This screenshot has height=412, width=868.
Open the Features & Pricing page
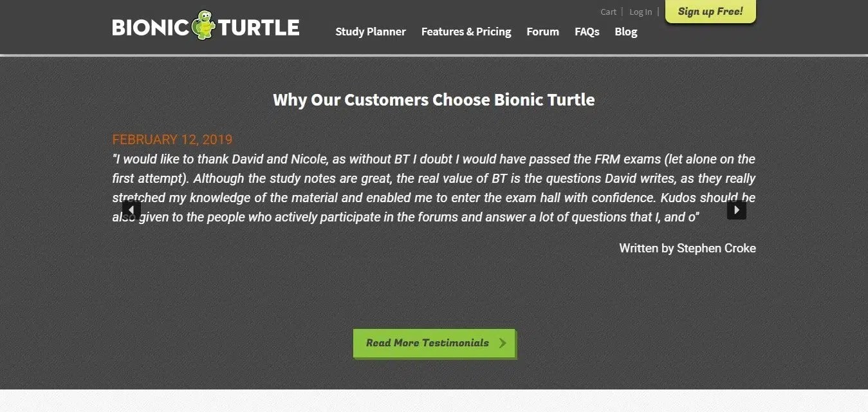[x=466, y=32]
